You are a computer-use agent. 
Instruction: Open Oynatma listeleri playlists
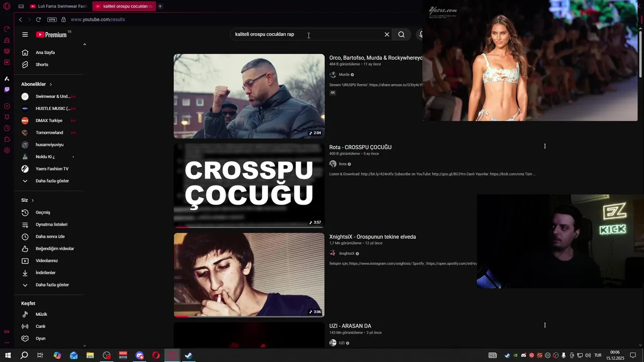(x=49, y=225)
